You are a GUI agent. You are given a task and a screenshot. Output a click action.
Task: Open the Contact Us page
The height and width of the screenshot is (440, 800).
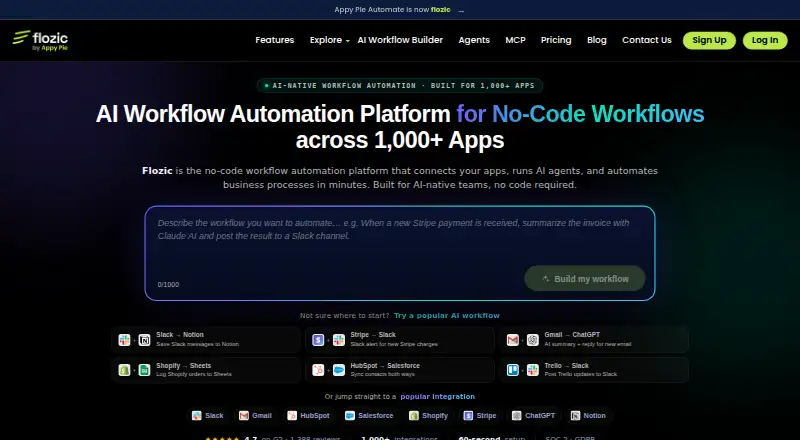pyautogui.click(x=646, y=40)
